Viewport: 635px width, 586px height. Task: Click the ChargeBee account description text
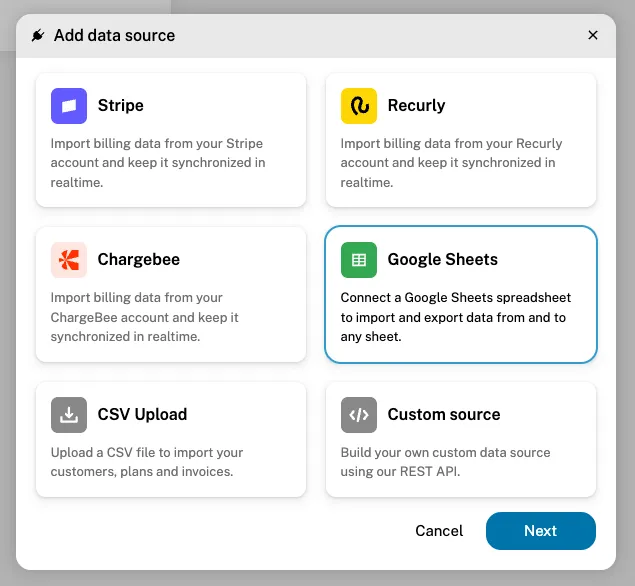coord(145,317)
